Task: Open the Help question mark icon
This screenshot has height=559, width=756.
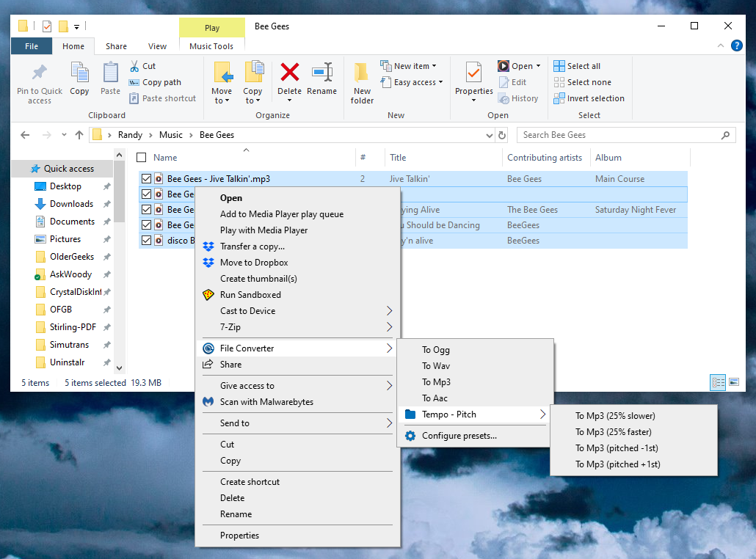Action: tap(737, 45)
